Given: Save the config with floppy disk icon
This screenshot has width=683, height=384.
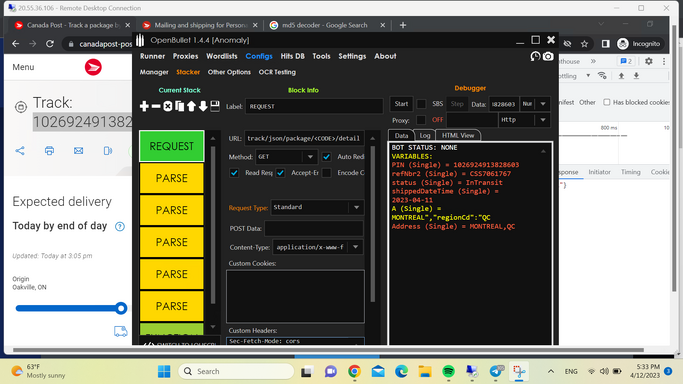Looking at the screenshot, I should click(215, 106).
